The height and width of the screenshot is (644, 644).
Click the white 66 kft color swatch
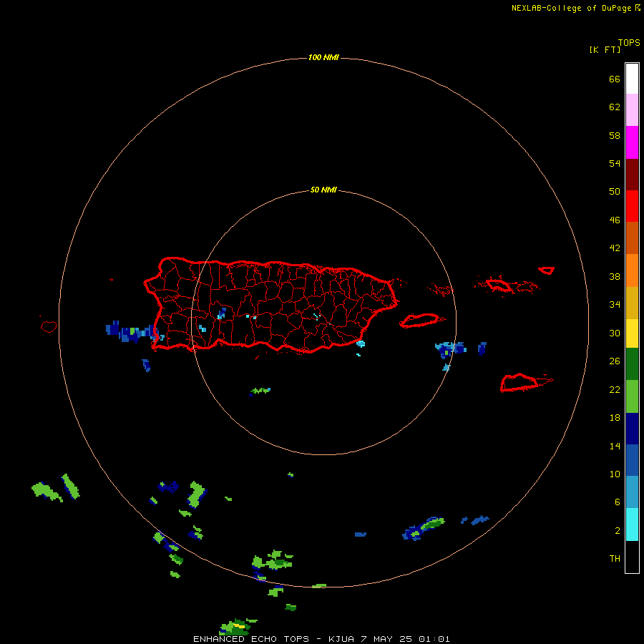tap(632, 79)
